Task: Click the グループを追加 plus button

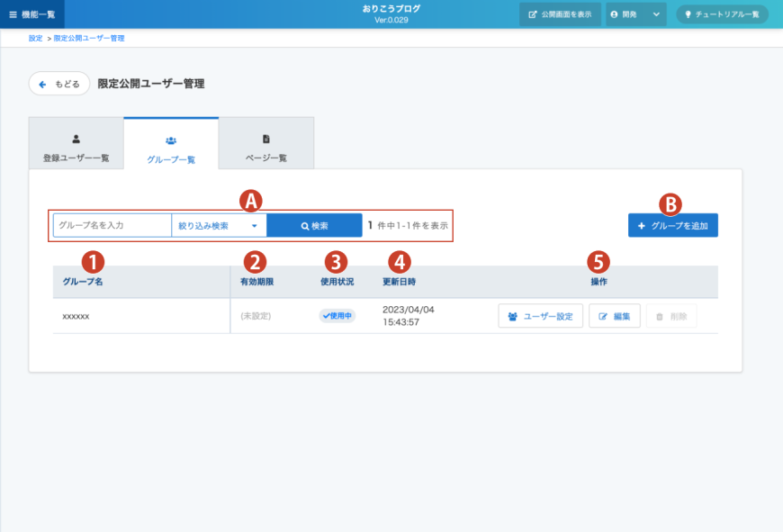Action: (x=672, y=225)
